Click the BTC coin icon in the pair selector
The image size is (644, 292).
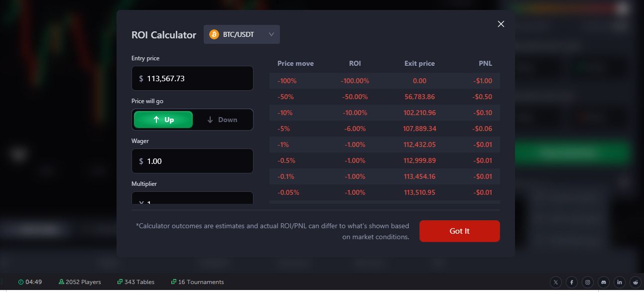(x=214, y=34)
